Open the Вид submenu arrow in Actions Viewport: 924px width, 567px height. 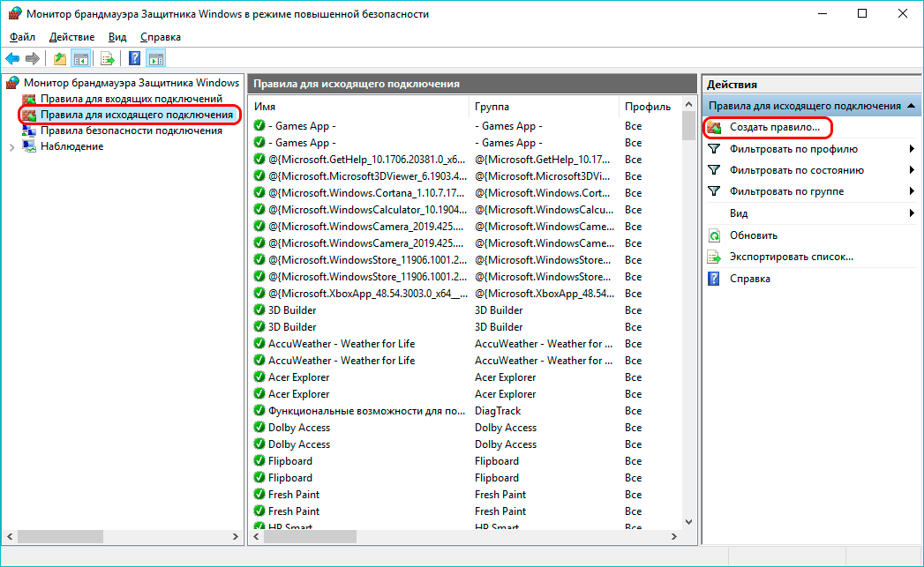coord(912,213)
